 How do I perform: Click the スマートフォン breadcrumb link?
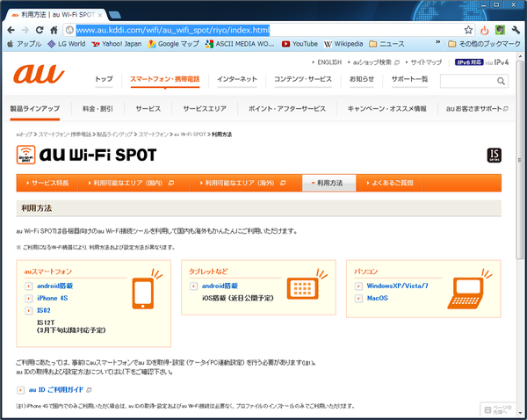154,134
